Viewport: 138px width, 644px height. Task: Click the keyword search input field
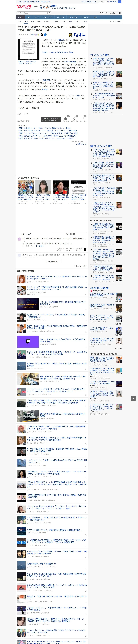(32, 13)
